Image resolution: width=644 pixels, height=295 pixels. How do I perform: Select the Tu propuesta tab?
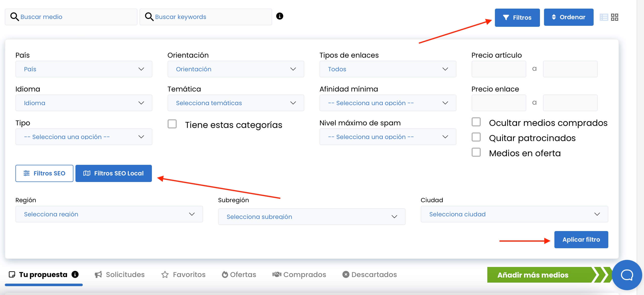pyautogui.click(x=44, y=275)
